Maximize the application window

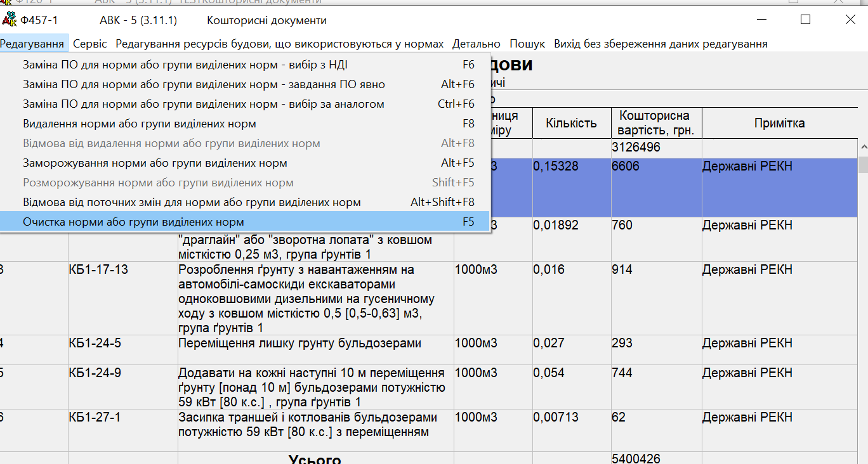pyautogui.click(x=805, y=20)
